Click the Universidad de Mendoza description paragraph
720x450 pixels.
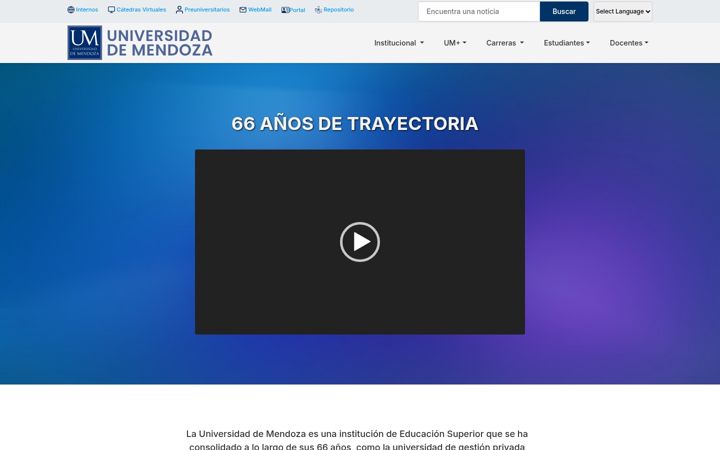click(x=357, y=440)
